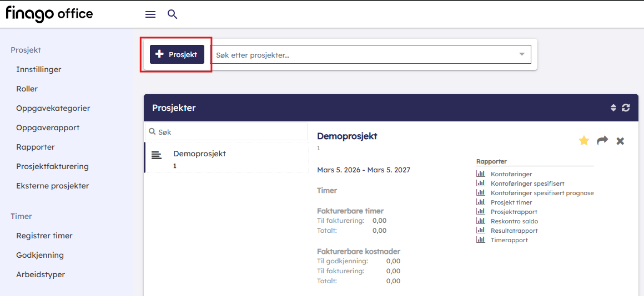Screen dimensions: 644x296
Task: Expand the project search dropdown arrow
Action: pyautogui.click(x=521, y=54)
